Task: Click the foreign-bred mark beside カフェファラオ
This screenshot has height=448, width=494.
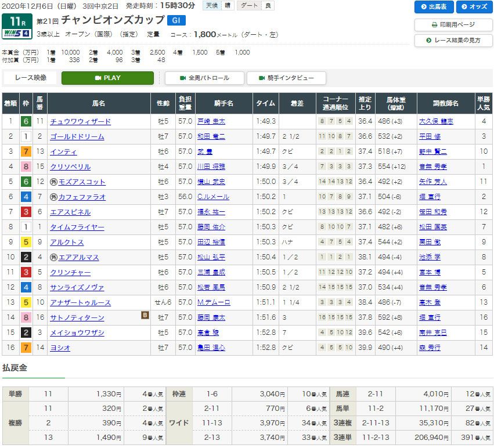Action: pos(54,197)
